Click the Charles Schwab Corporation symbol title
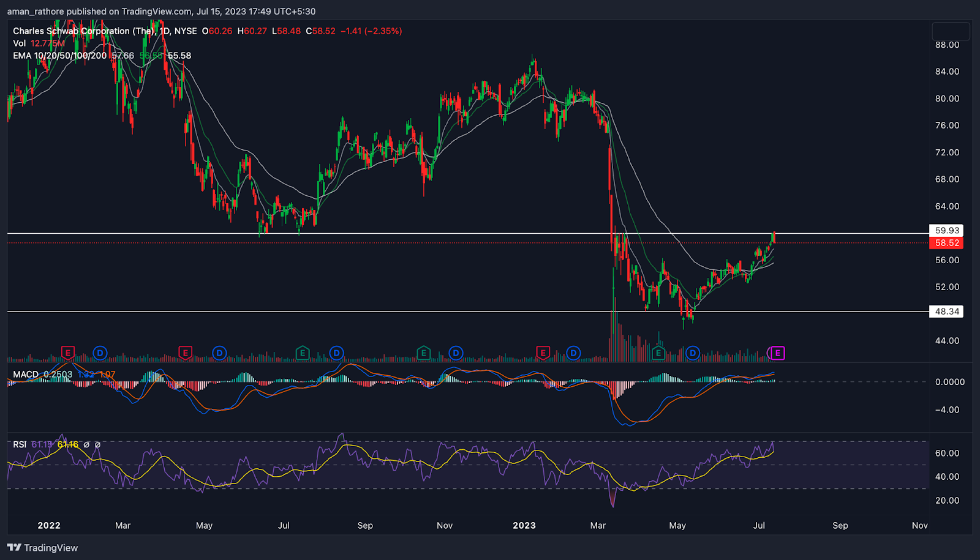 pyautogui.click(x=84, y=31)
